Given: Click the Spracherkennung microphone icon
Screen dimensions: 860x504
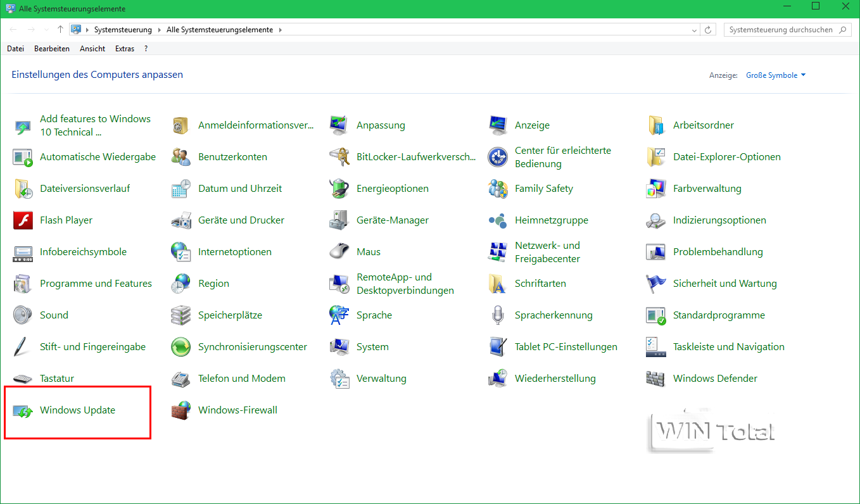Looking at the screenshot, I should pyautogui.click(x=498, y=315).
